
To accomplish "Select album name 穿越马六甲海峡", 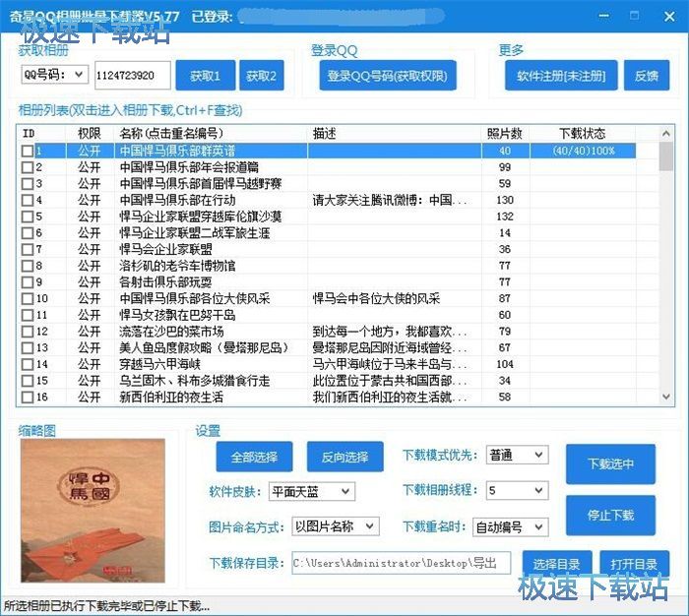I will click(x=159, y=364).
